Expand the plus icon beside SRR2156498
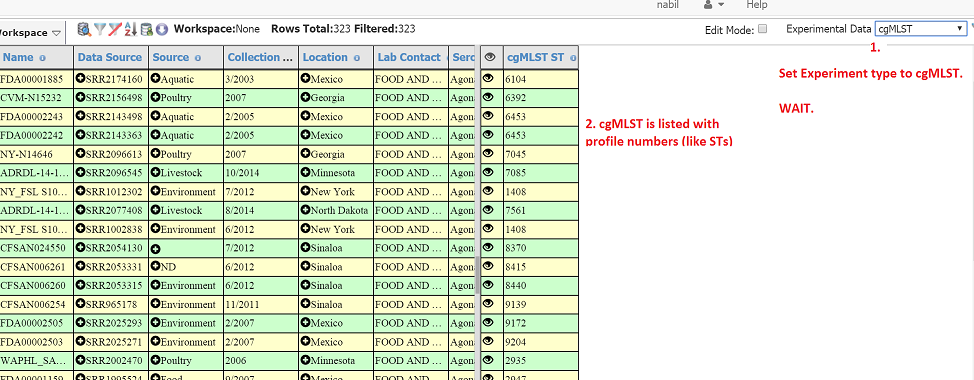 [x=80, y=97]
